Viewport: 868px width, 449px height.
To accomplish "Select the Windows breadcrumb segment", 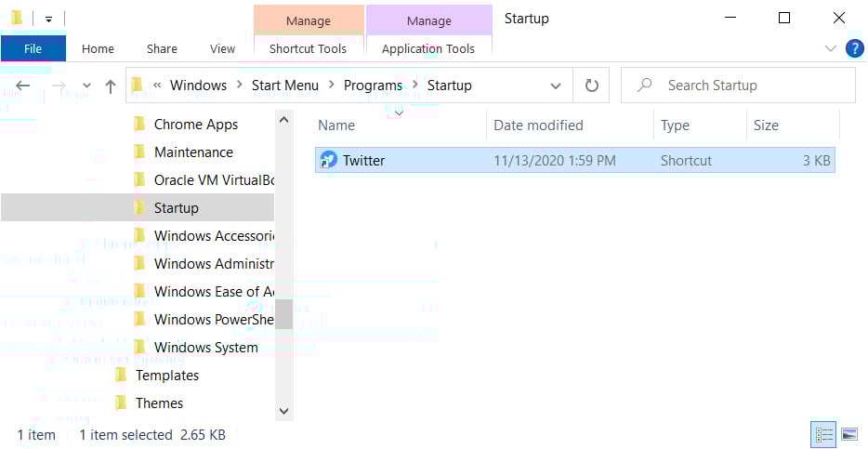I will click(198, 86).
